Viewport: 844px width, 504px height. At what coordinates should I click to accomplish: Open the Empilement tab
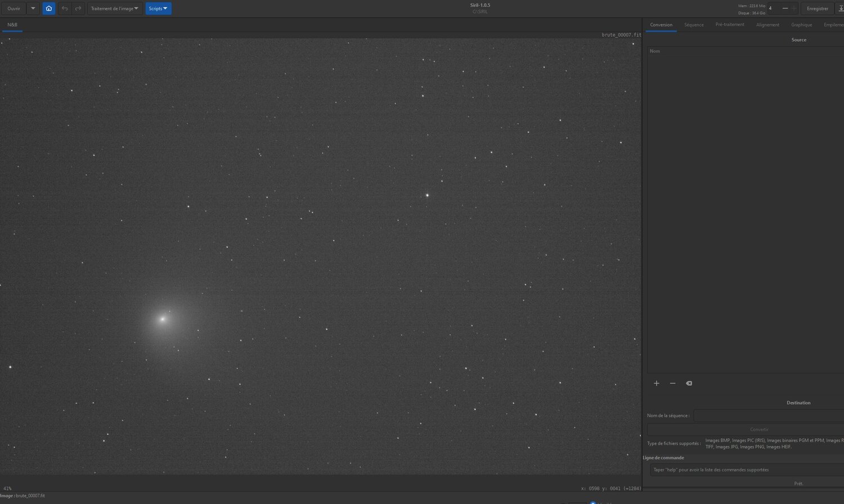(x=833, y=25)
